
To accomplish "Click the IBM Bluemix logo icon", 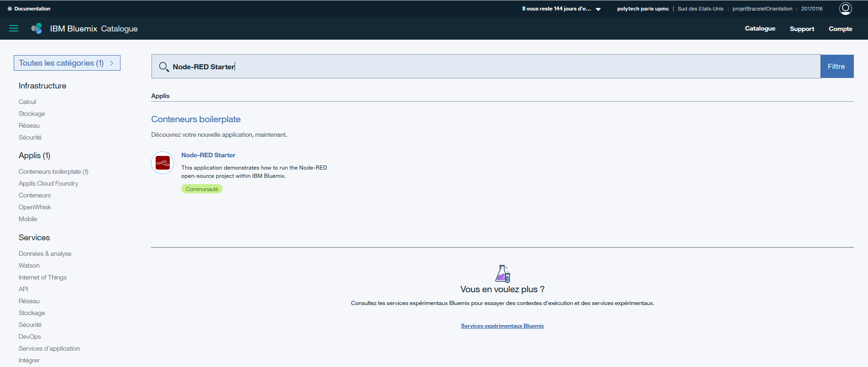I will (37, 29).
